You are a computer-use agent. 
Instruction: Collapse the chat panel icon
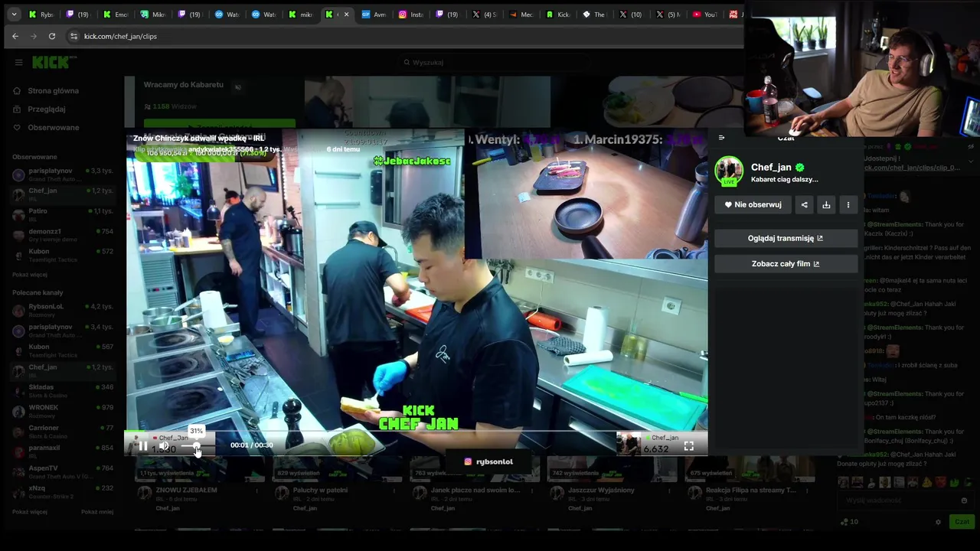coord(721,138)
